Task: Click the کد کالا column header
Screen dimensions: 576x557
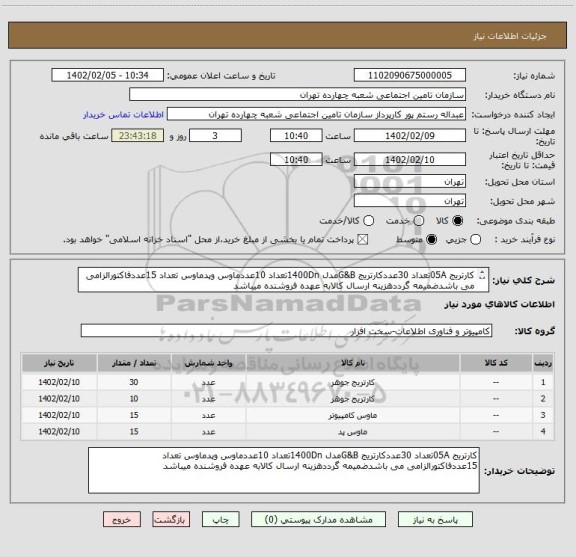Action: tap(496, 363)
